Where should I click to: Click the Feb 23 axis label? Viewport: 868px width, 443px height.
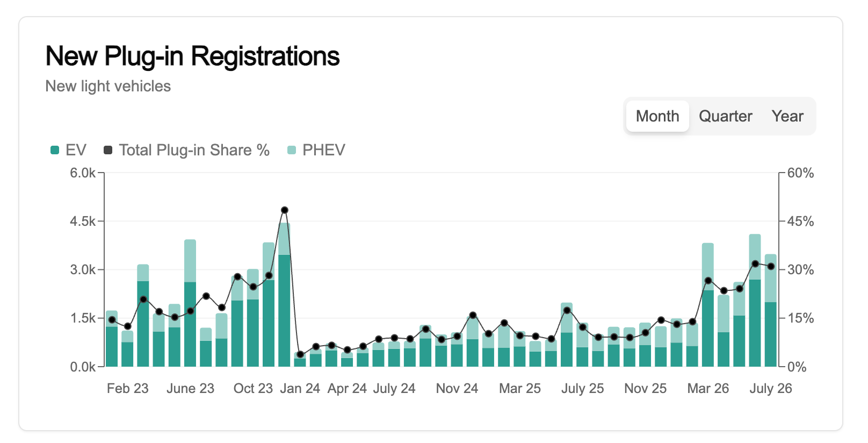coord(128,388)
